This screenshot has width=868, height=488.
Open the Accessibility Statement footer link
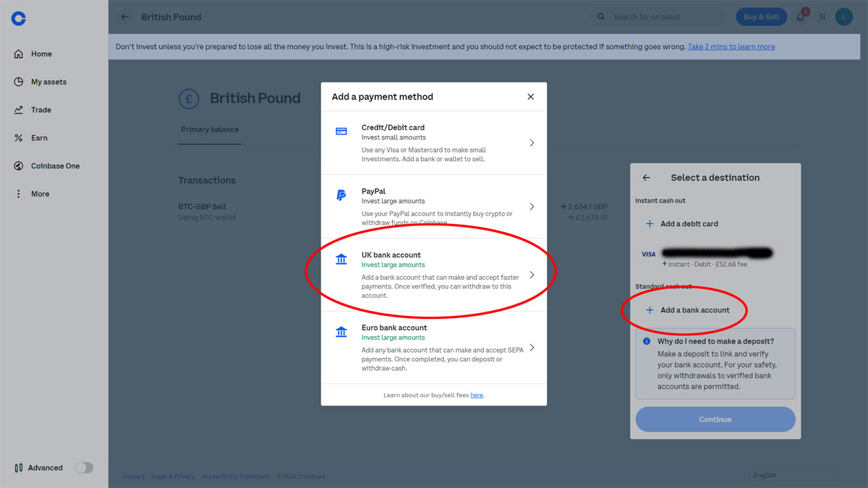[236, 476]
